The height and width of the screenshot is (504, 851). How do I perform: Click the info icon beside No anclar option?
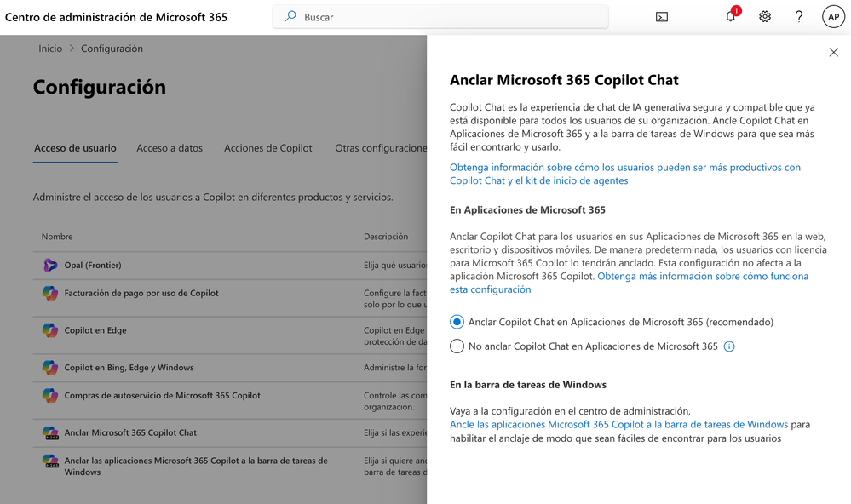[729, 346]
